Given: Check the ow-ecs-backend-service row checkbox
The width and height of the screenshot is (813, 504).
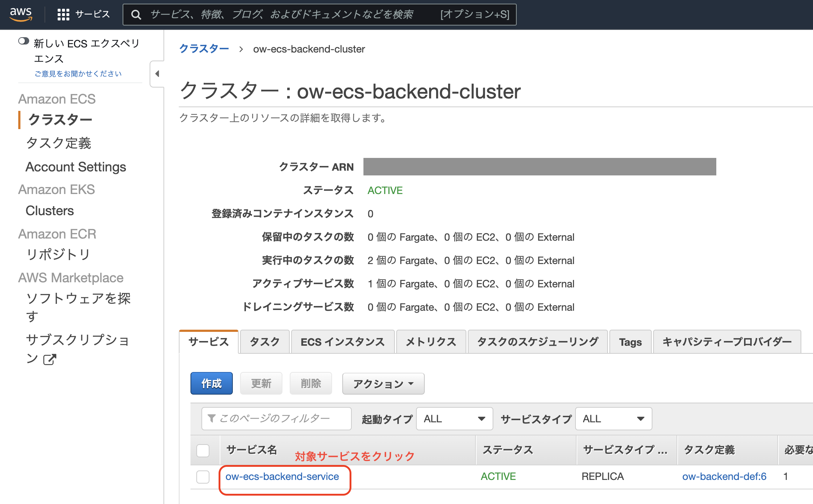Looking at the screenshot, I should pos(203,477).
